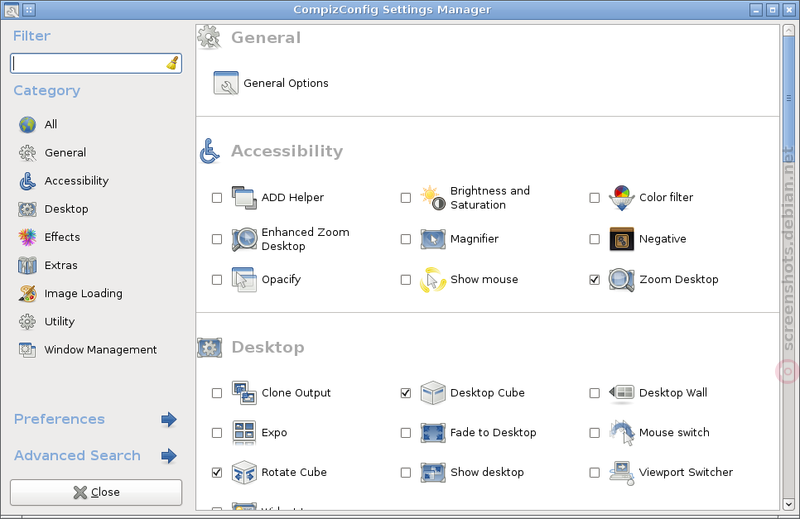
Task: Open the Color filter plugin icon
Action: (x=621, y=197)
